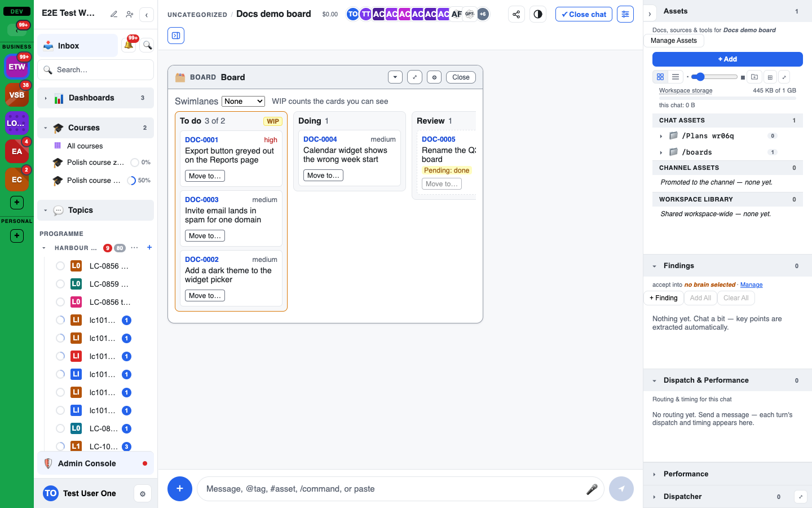
Task: Expand the /boards folder
Action: point(661,152)
